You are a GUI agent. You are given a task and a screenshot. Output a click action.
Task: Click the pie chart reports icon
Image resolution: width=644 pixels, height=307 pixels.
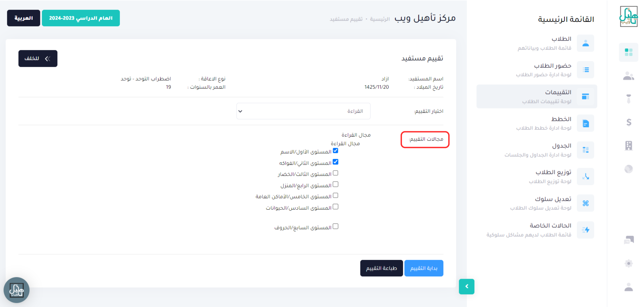point(628,169)
